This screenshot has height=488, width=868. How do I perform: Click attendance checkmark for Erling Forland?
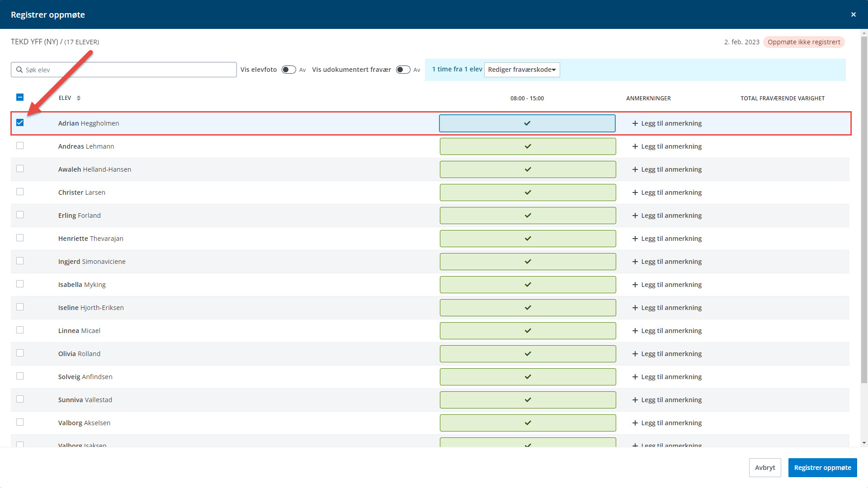pyautogui.click(x=528, y=216)
